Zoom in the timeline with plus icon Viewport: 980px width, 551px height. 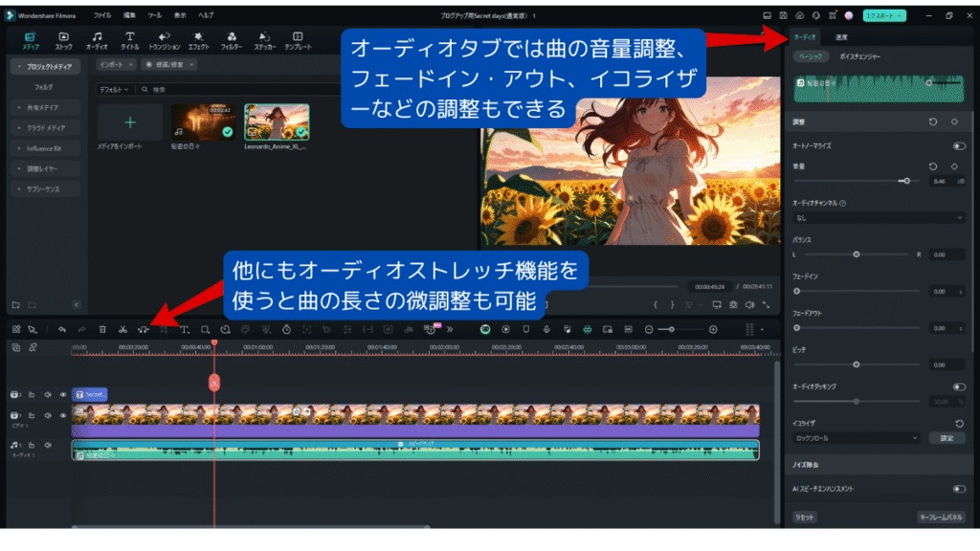tap(713, 330)
